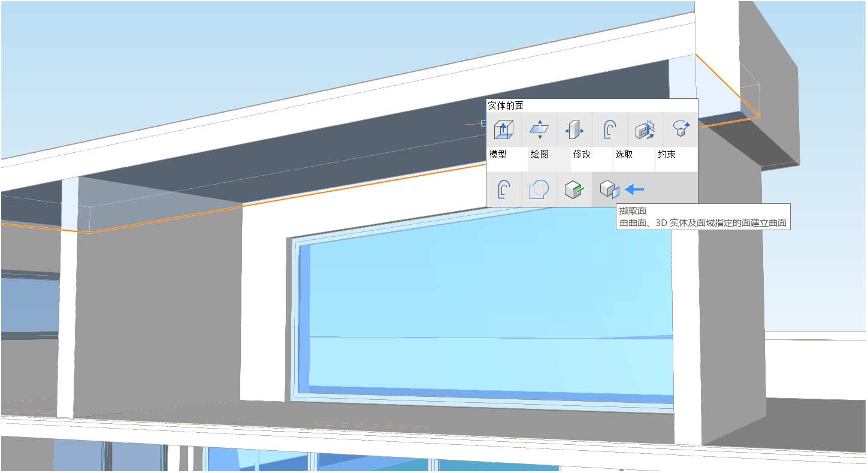The image size is (868, 473).
Task: Click the arc icon in the bottom row
Action: pyautogui.click(x=504, y=190)
